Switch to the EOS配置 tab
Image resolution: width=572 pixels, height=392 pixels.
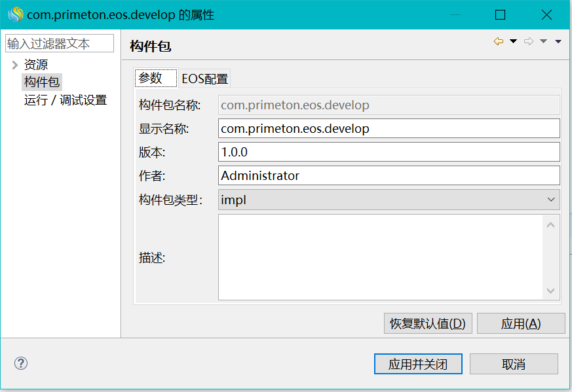pos(205,79)
